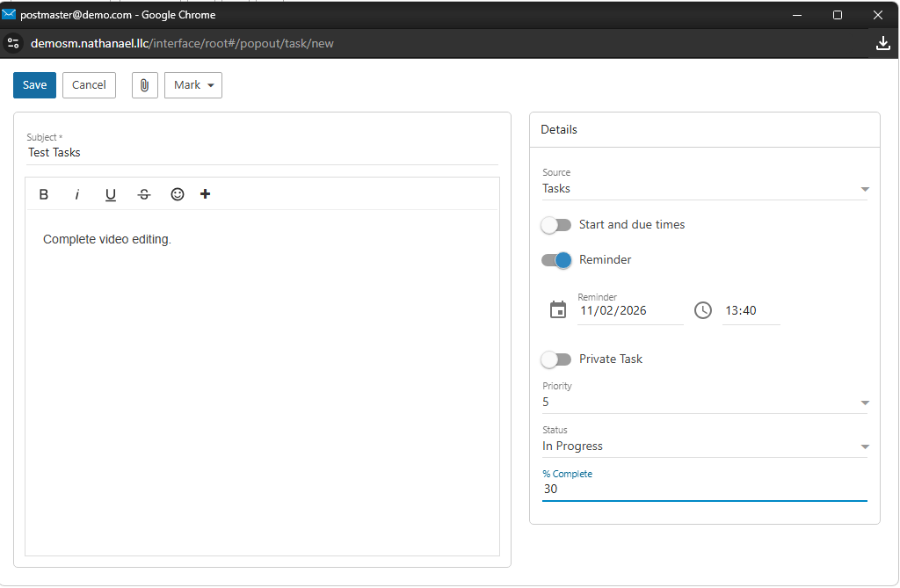This screenshot has width=900, height=588.
Task: Turn off the Reminder toggle
Action: pyautogui.click(x=555, y=260)
